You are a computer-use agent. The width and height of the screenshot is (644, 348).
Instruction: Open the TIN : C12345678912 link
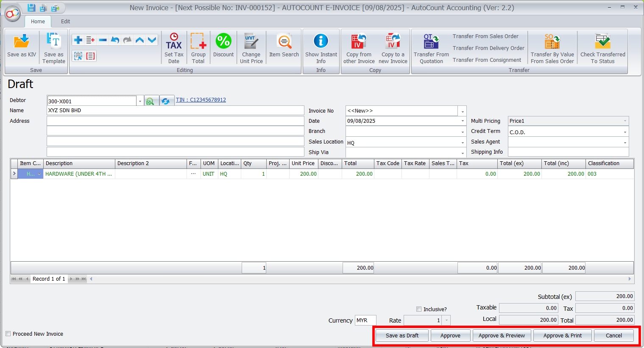201,100
